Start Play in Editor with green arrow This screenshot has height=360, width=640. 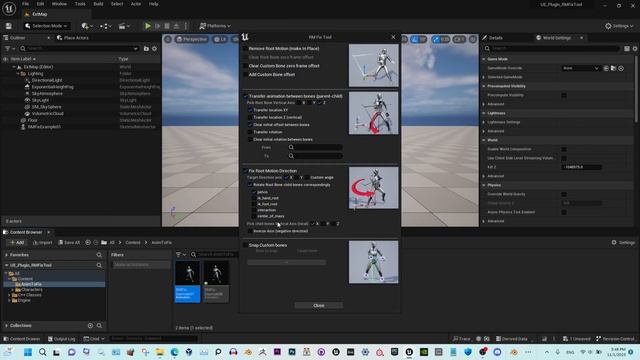[148, 26]
